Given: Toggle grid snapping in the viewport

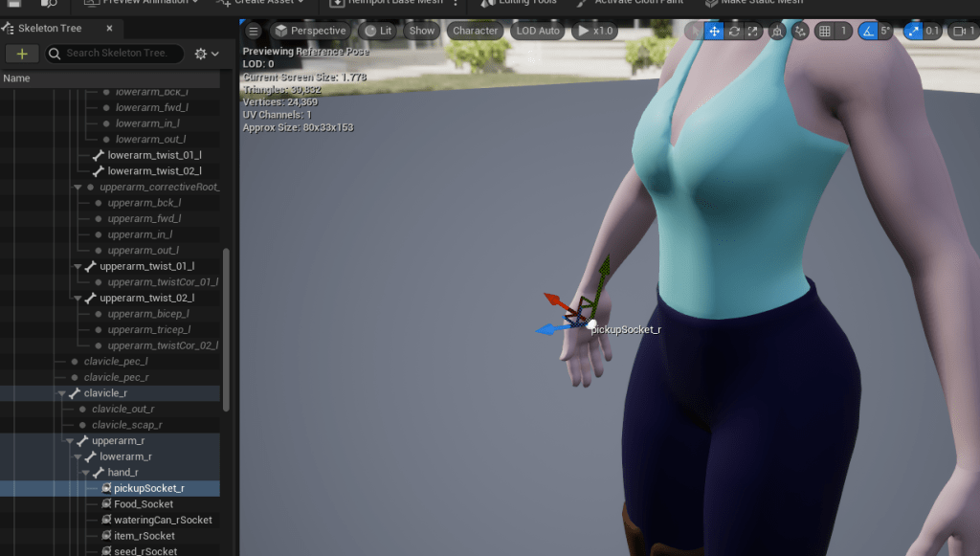Looking at the screenshot, I should coord(825,31).
